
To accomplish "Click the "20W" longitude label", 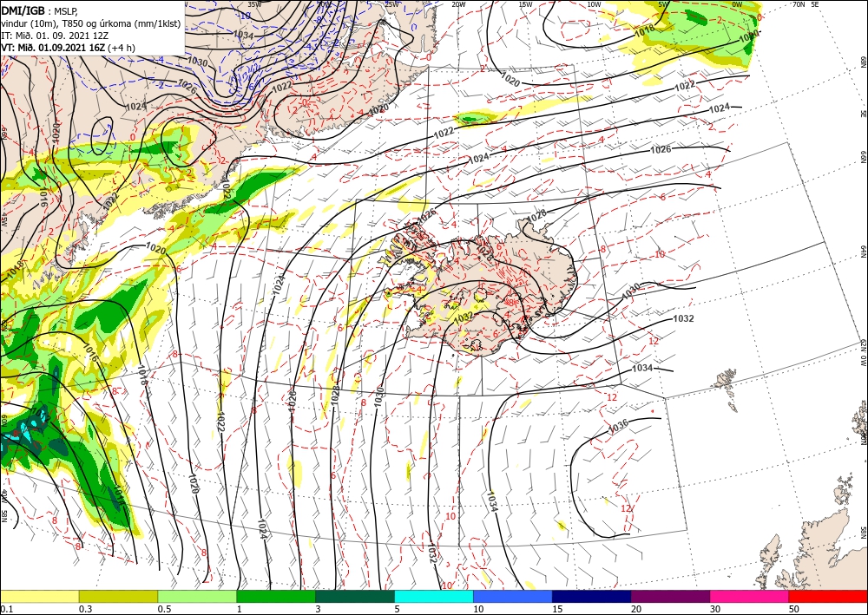I will tap(458, 4).
